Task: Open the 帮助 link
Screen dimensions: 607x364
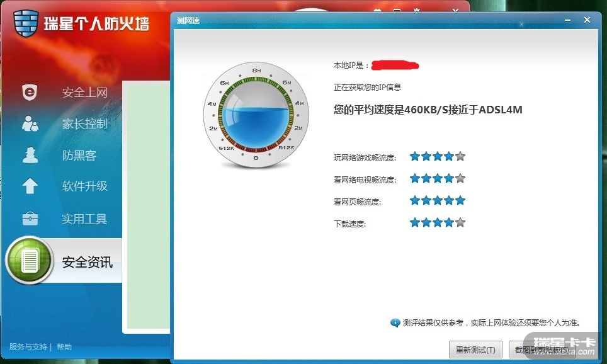Action: [x=64, y=346]
